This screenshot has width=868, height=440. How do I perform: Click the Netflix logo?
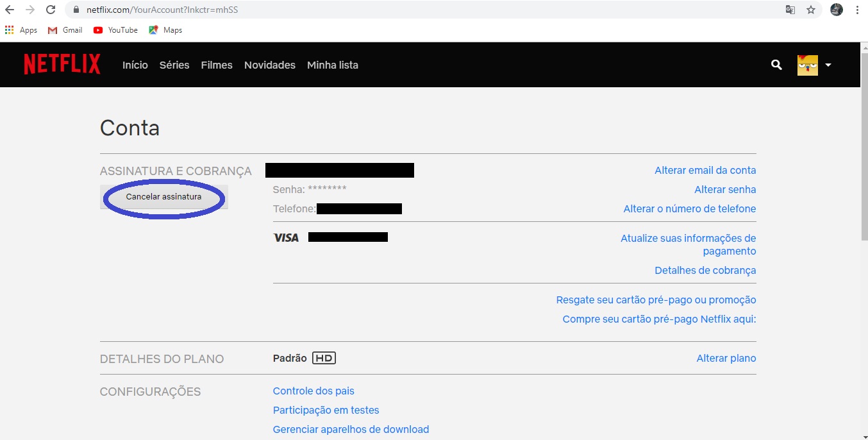coord(62,65)
